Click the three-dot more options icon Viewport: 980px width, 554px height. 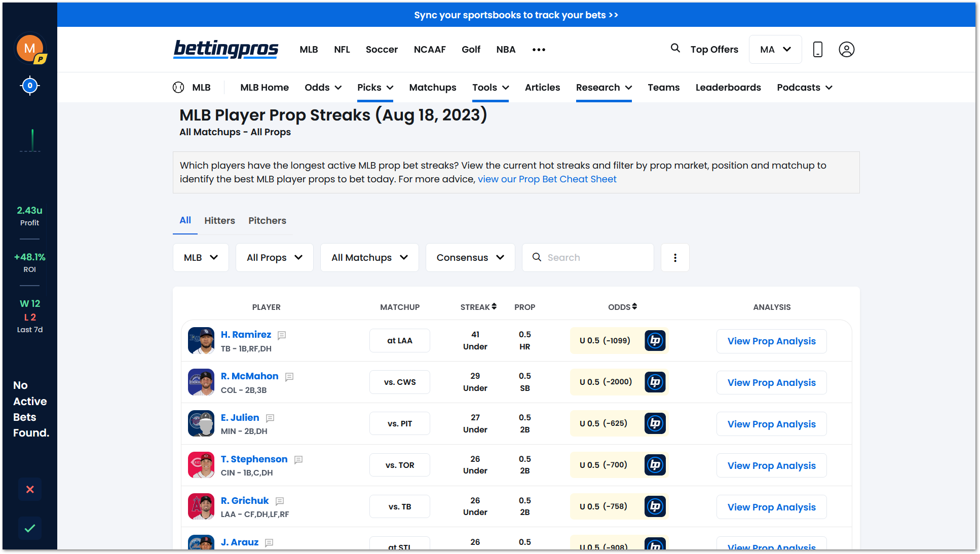coord(675,257)
